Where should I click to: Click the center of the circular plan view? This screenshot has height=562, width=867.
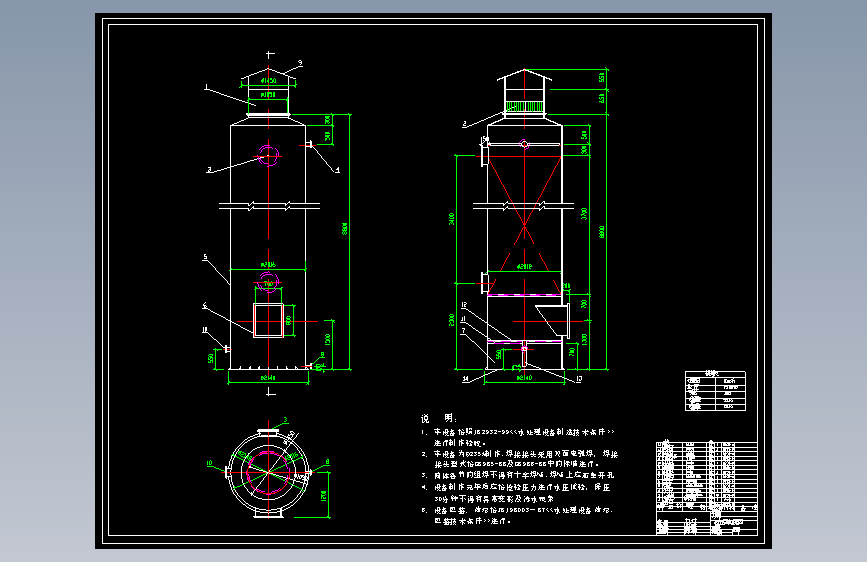coord(269,472)
